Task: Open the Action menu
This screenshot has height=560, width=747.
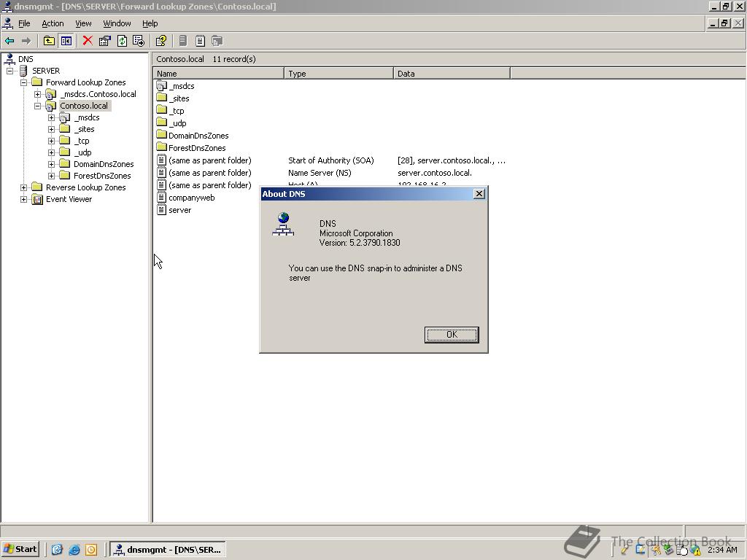Action: (x=53, y=23)
